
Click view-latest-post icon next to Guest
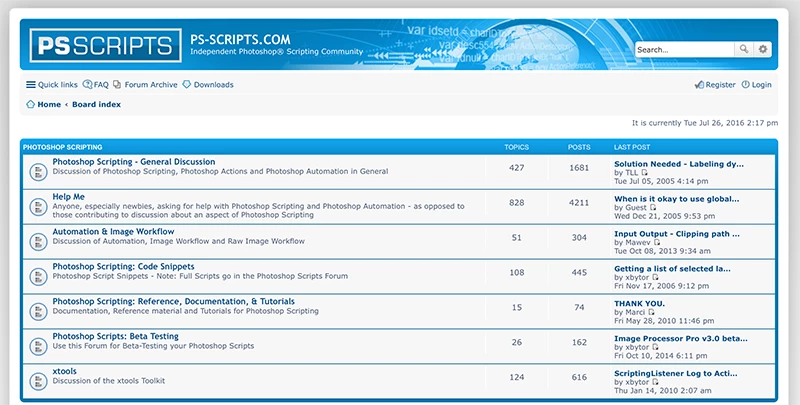(x=653, y=208)
